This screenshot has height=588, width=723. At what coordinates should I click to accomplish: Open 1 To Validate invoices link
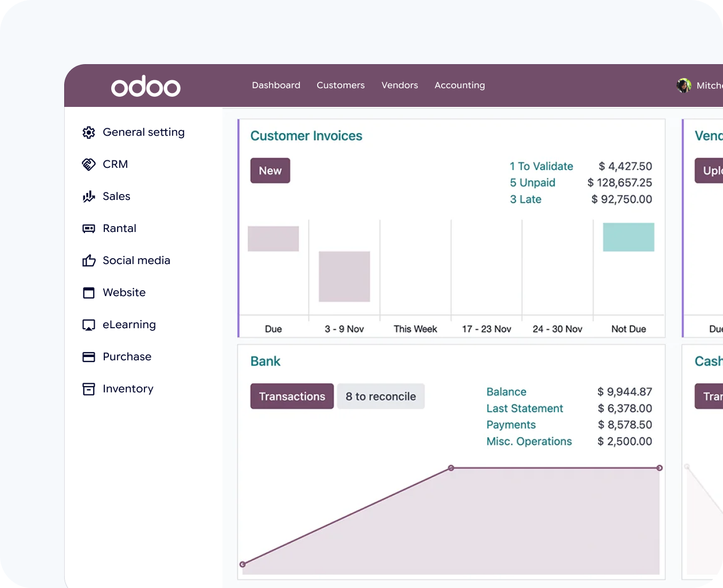541,166
